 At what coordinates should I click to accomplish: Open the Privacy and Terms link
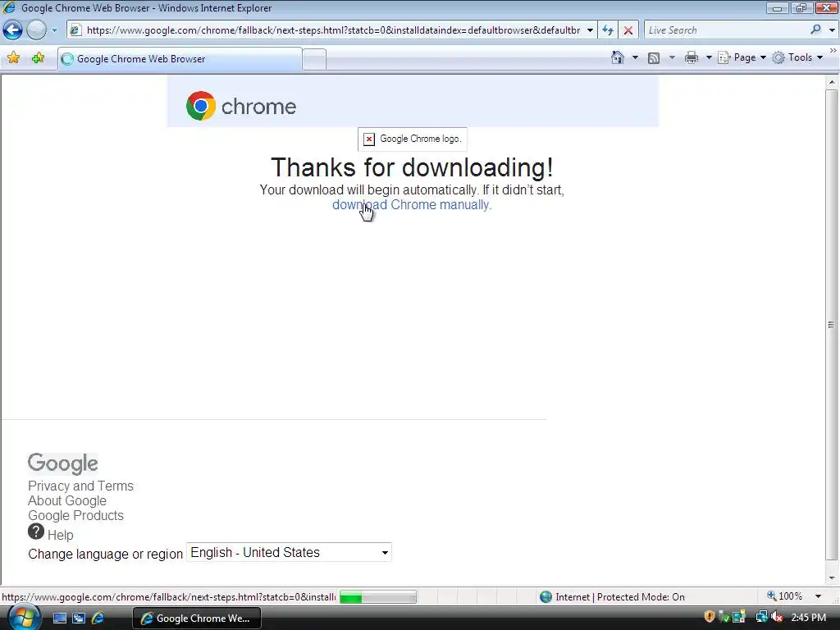[x=81, y=486]
